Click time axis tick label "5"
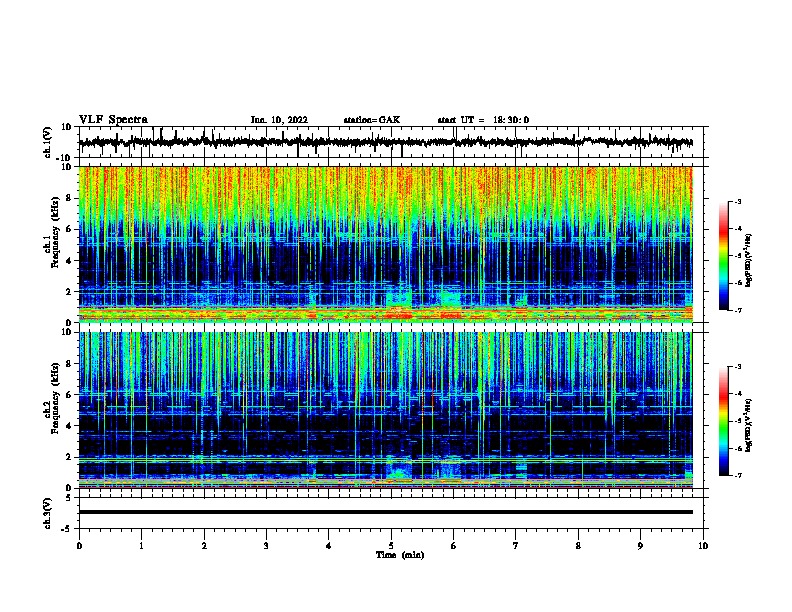The image size is (792, 612). (391, 546)
